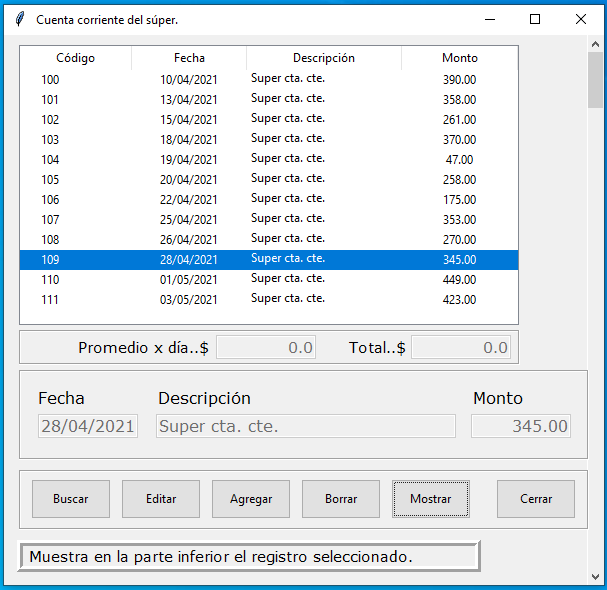Select the row with amount 423.00
The height and width of the screenshot is (590, 607).
coord(269,300)
